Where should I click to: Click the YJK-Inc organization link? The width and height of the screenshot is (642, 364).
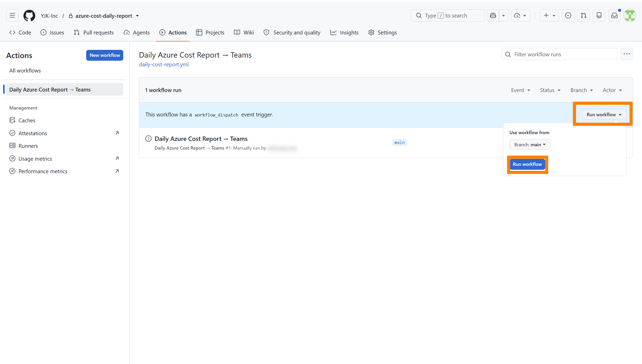pyautogui.click(x=49, y=16)
